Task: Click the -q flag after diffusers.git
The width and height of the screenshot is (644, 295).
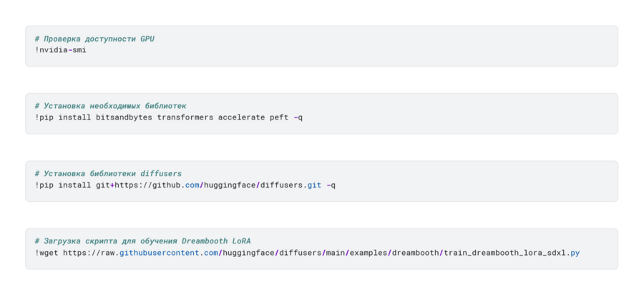Action: pyautogui.click(x=331, y=185)
